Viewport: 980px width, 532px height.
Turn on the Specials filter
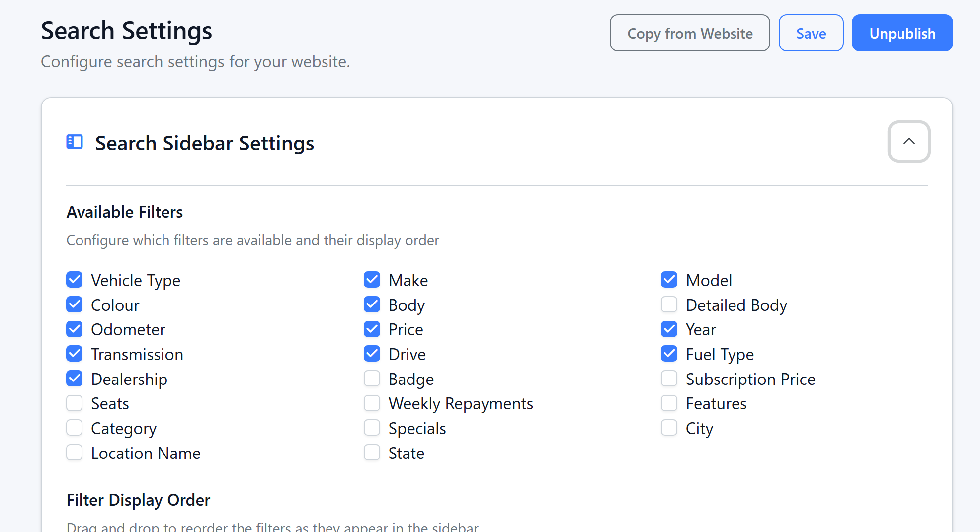coord(372,428)
